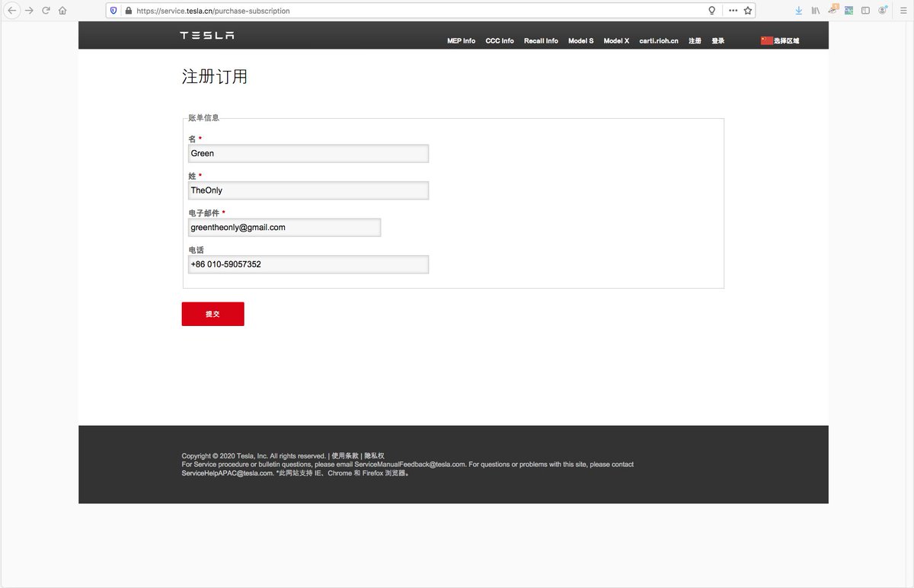Click the 电子邮件 email input field
914x588 pixels.
click(x=284, y=227)
